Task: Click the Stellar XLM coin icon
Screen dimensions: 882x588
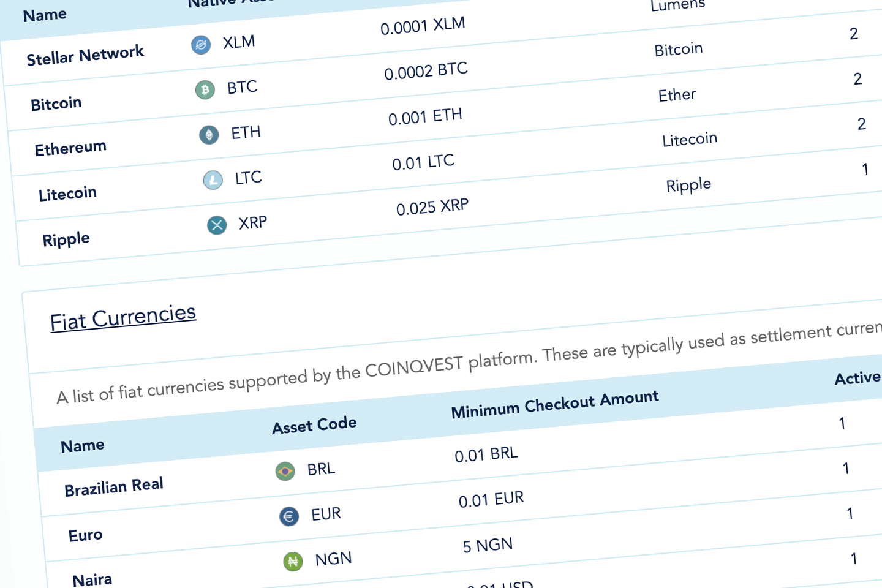Action: (201, 45)
